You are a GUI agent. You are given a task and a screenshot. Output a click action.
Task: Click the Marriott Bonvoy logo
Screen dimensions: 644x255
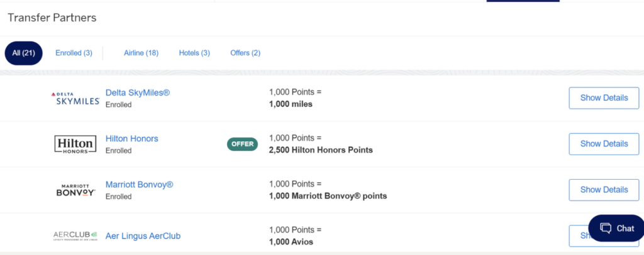[x=75, y=190]
